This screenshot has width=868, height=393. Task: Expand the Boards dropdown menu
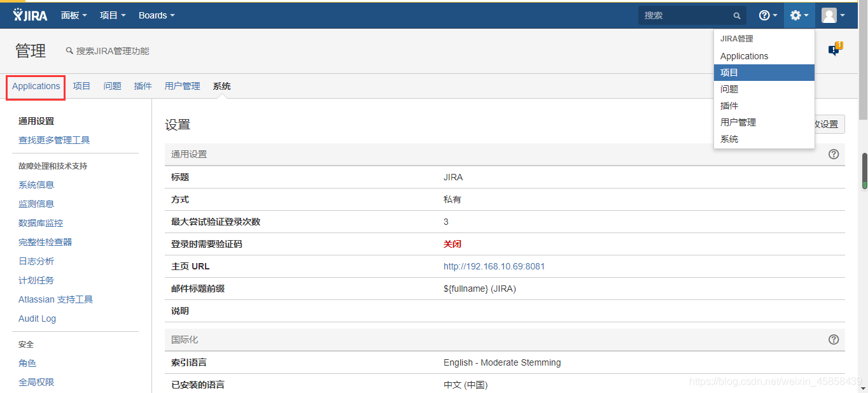click(157, 15)
